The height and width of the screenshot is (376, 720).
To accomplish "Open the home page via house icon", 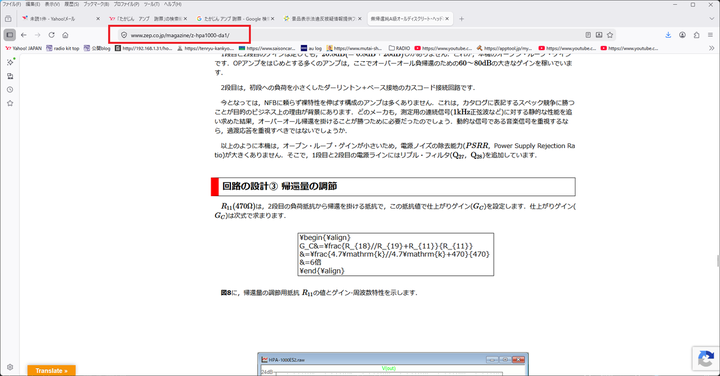I will tap(65, 35).
